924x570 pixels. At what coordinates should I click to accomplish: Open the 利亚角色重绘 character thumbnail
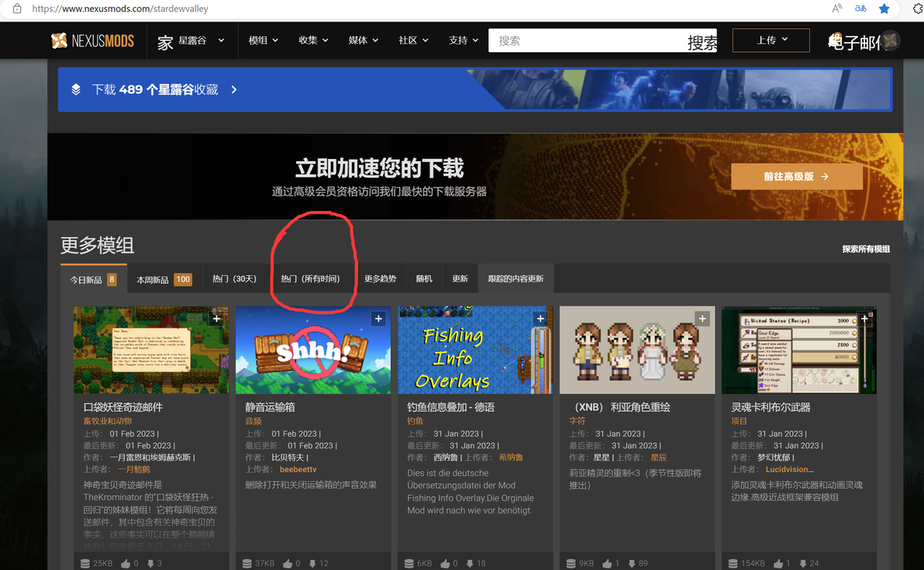click(x=637, y=350)
